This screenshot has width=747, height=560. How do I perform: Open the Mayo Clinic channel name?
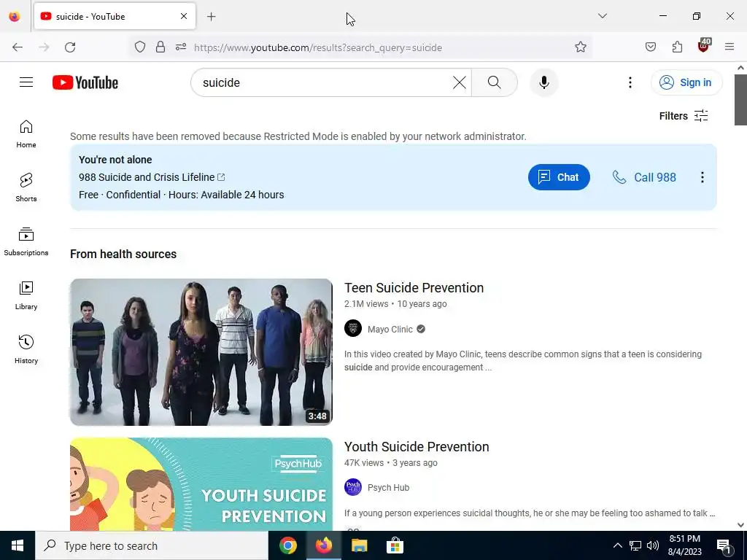point(390,329)
